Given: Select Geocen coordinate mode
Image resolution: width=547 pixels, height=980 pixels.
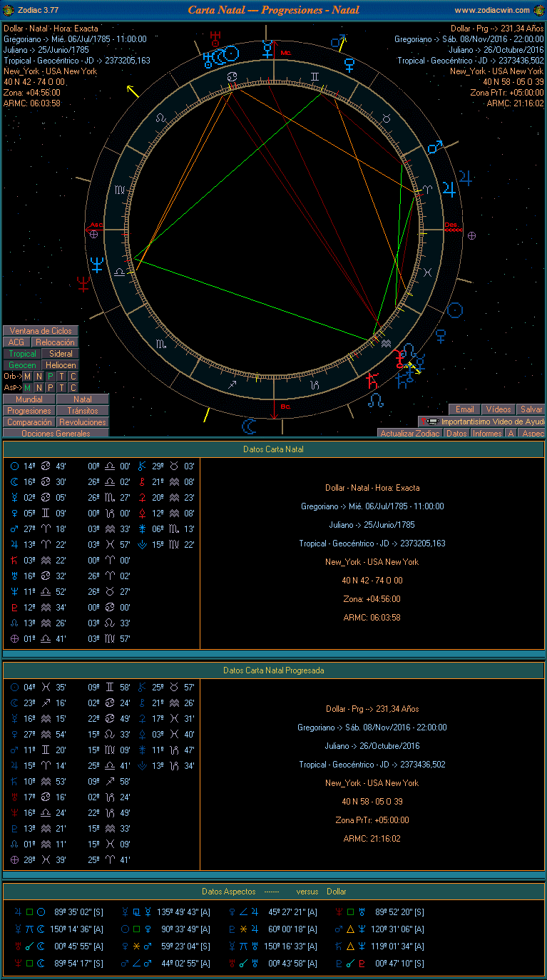Looking at the screenshot, I should tap(22, 365).
